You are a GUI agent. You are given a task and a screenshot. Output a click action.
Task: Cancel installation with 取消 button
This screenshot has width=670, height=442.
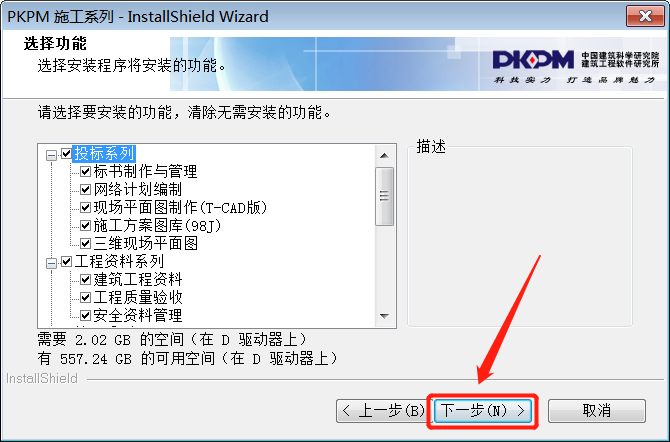597,411
